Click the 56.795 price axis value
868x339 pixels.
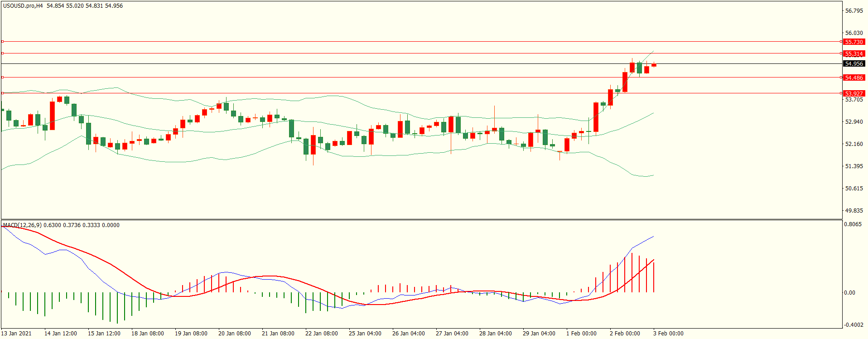(854, 11)
